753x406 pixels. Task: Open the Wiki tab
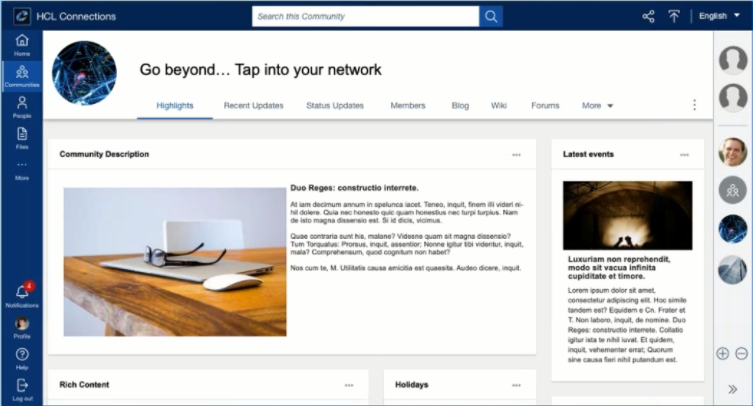click(x=498, y=106)
